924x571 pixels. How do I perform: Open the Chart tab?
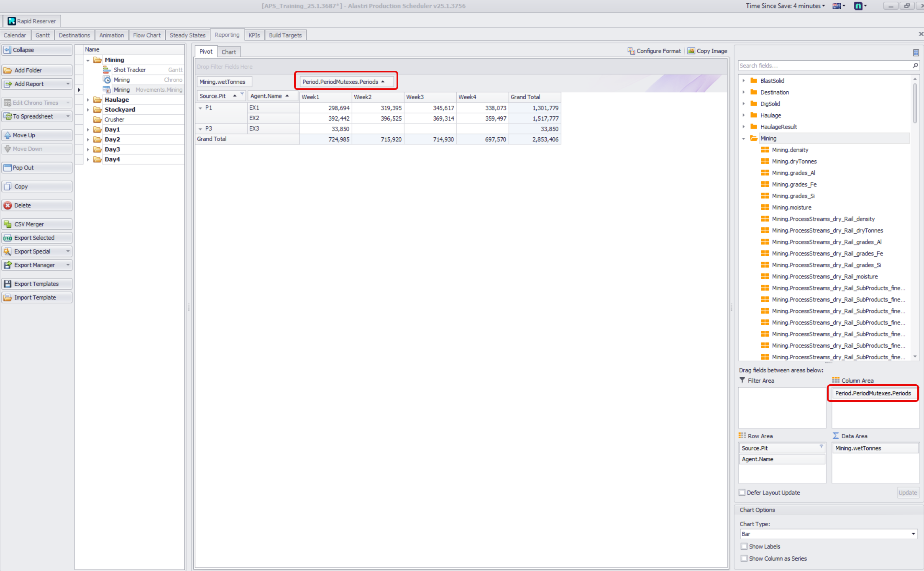(x=228, y=52)
